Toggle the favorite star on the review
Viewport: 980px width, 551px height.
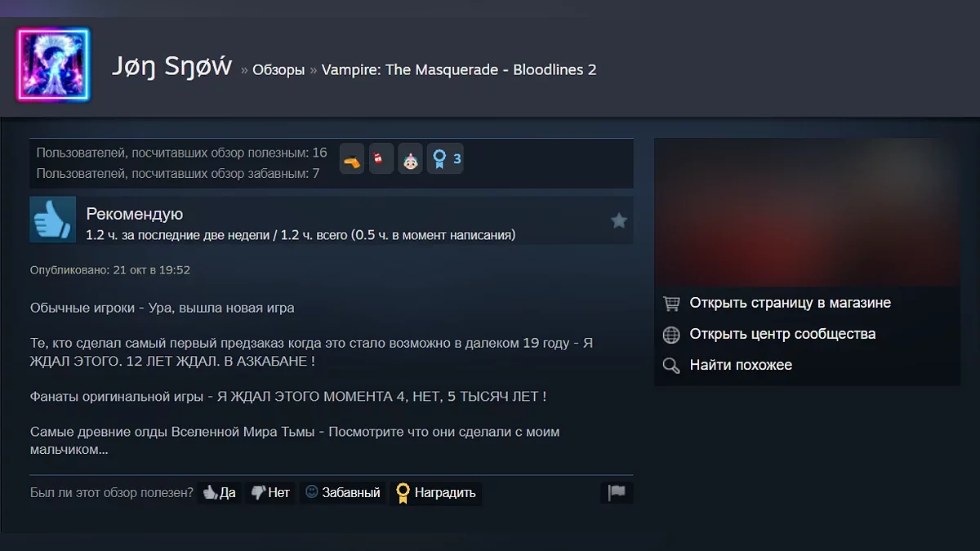click(x=619, y=220)
